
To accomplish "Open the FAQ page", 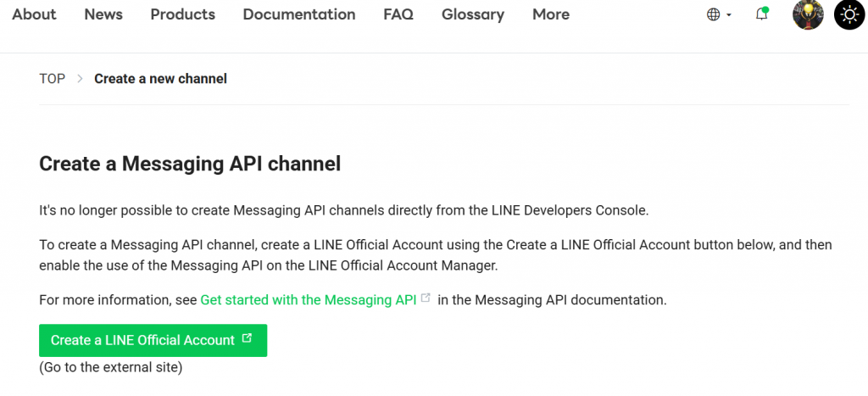I will coord(398,14).
